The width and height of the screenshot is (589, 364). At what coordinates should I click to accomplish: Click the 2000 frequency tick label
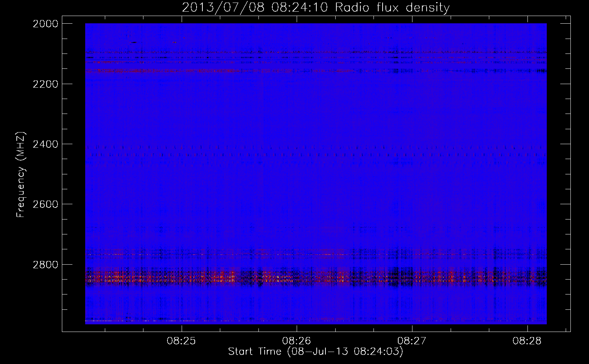coord(46,24)
